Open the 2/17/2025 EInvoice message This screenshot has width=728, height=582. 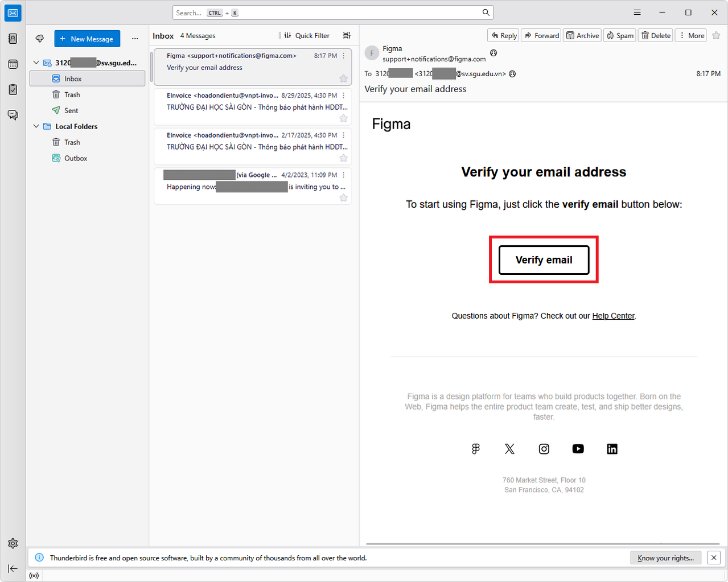click(253, 146)
